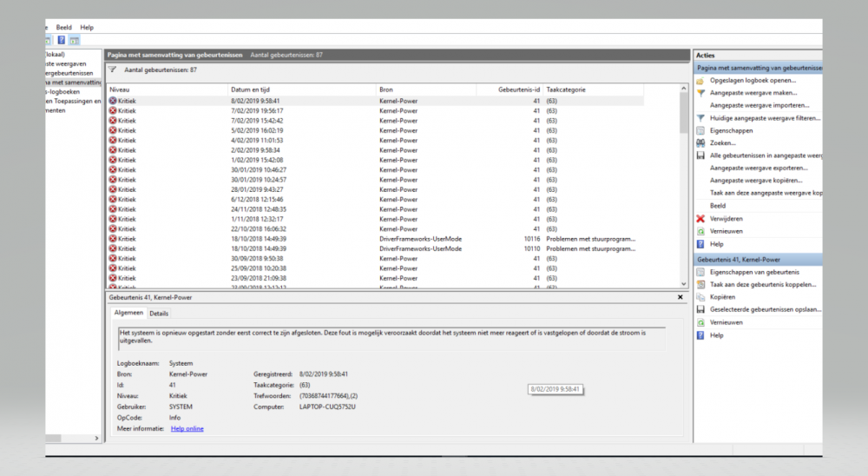Screen dimensions: 868x476
Task: Select event dated 1/02/2019 15:42:08
Action: tap(375, 160)
